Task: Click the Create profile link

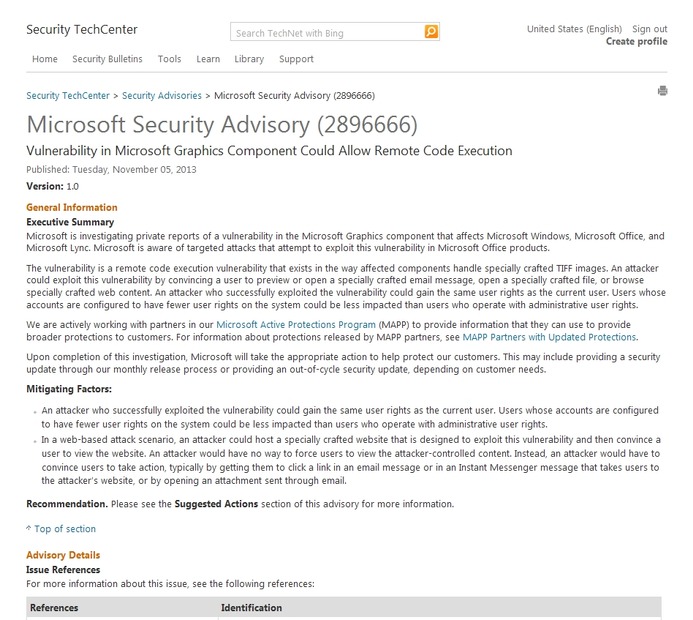Action: [636, 41]
